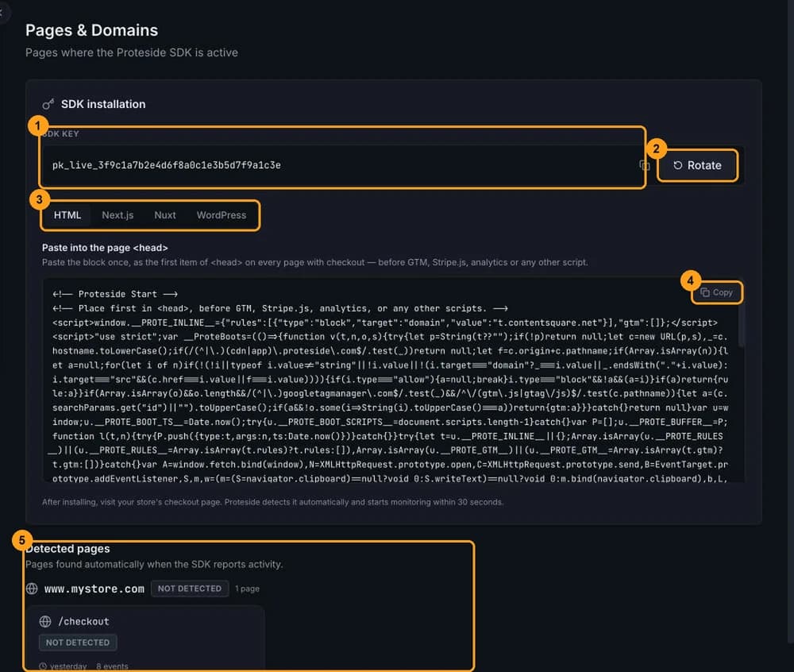Open the WordPress tab
794x672 pixels.
(x=222, y=214)
